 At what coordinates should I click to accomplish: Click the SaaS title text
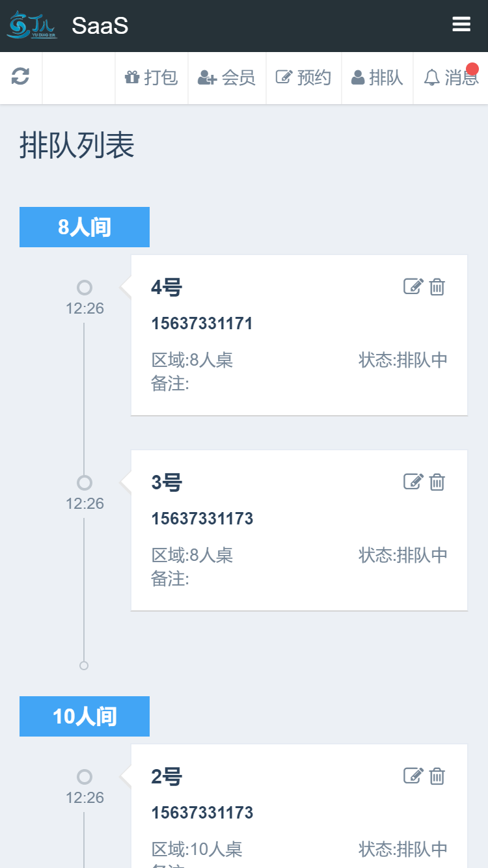pyautogui.click(x=100, y=26)
